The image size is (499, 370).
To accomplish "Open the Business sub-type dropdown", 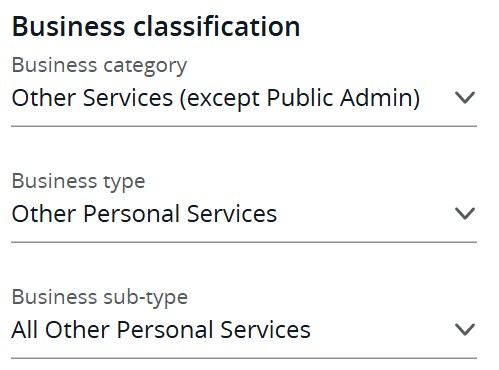I will pos(244,330).
